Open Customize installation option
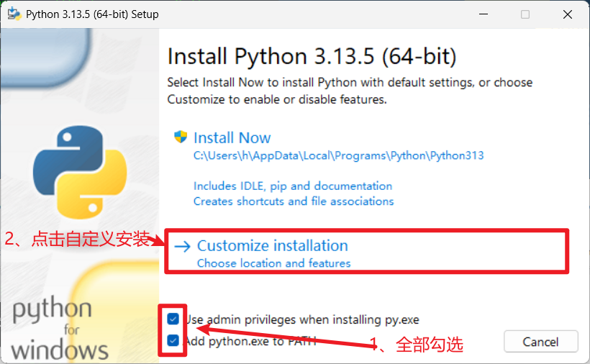This screenshot has height=364, width=590. pos(273,245)
